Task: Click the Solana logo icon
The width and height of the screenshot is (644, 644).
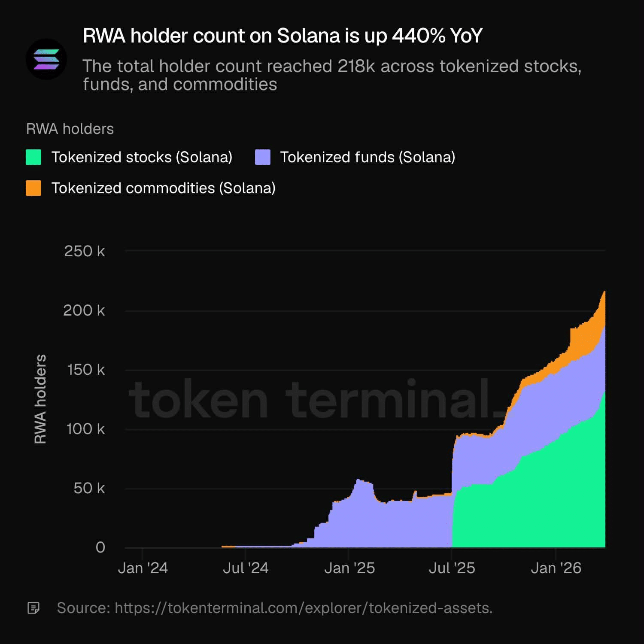Action: [46, 59]
